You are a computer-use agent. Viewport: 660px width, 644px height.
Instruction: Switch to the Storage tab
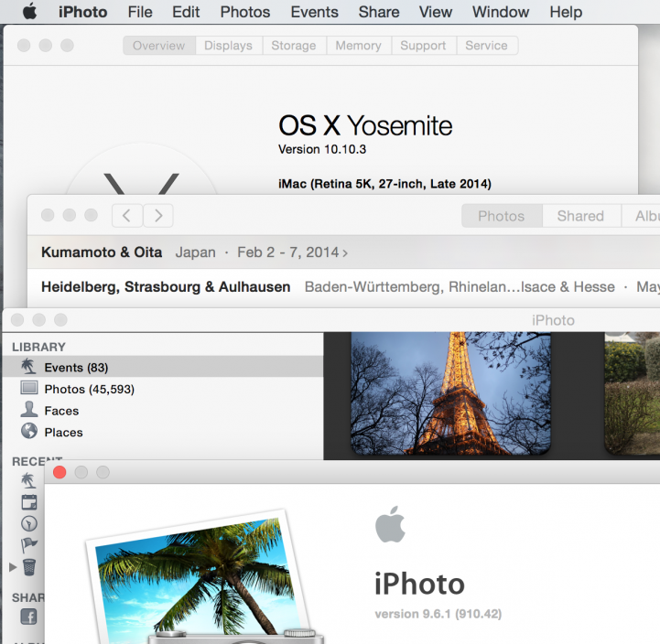pos(294,46)
